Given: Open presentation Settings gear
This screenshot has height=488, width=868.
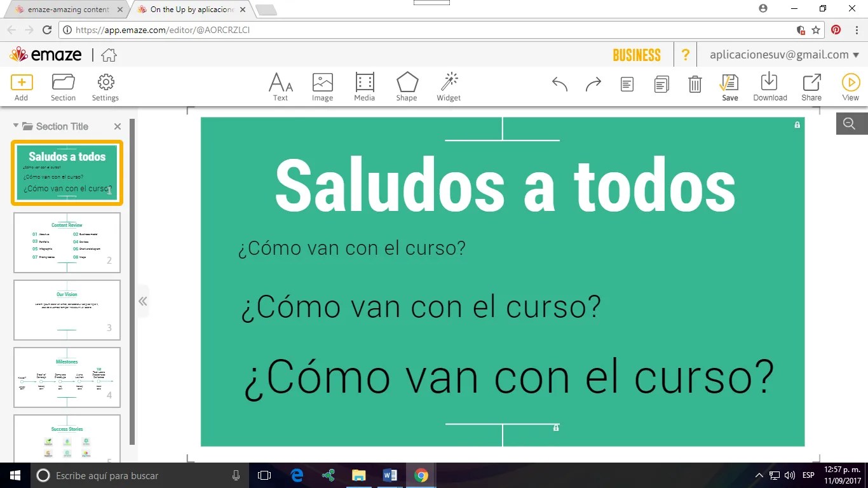Looking at the screenshot, I should coord(105,87).
